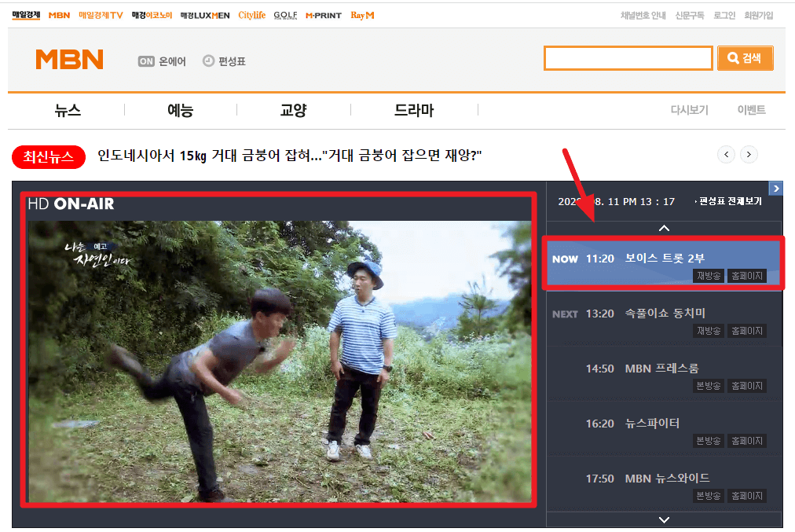The width and height of the screenshot is (795, 532).
Task: Select 속풀이쇼 동치미 program
Action: point(665,314)
